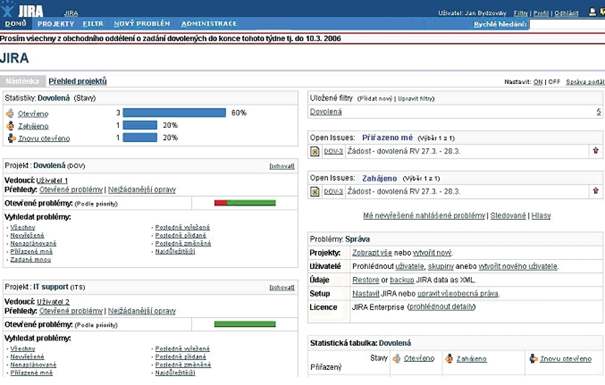Click Zahájeno icon in Statistická tabulka header
The height and width of the screenshot is (385, 605).
point(449,359)
